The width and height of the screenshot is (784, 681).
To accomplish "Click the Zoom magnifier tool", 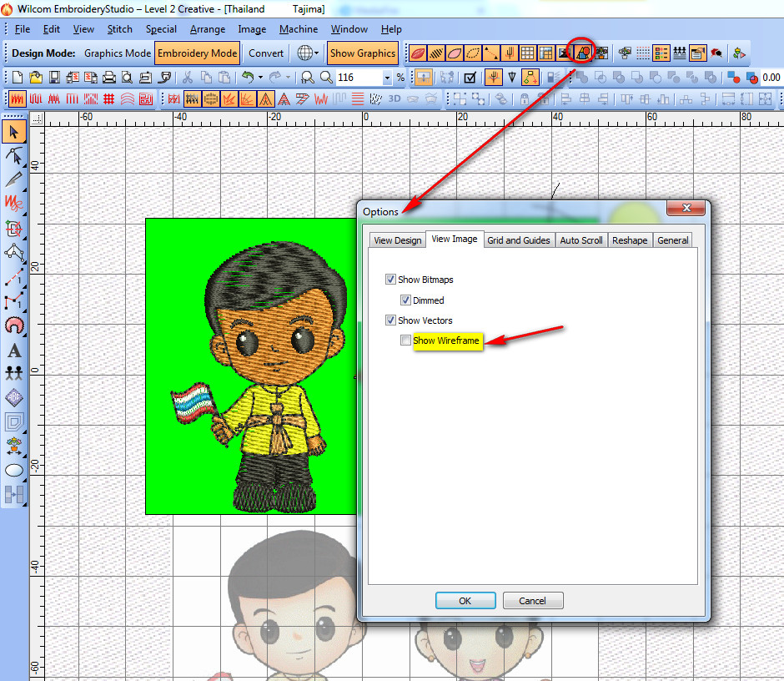I will (326, 77).
